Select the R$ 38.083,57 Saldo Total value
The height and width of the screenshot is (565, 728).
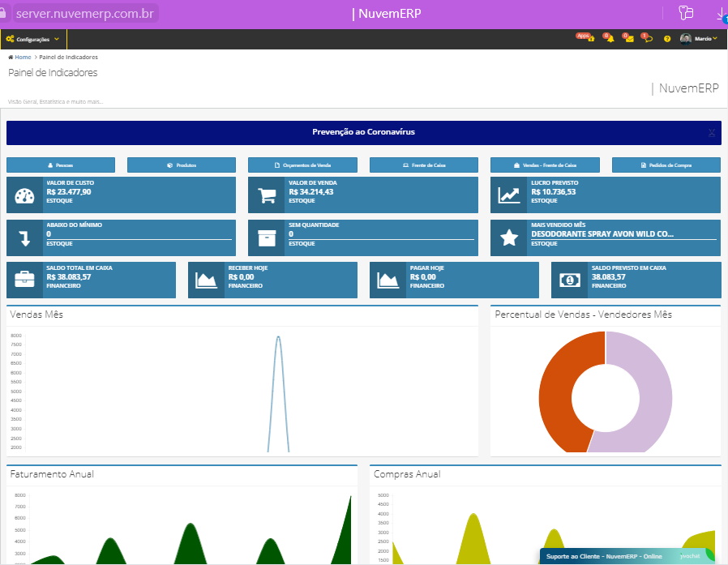click(x=69, y=276)
